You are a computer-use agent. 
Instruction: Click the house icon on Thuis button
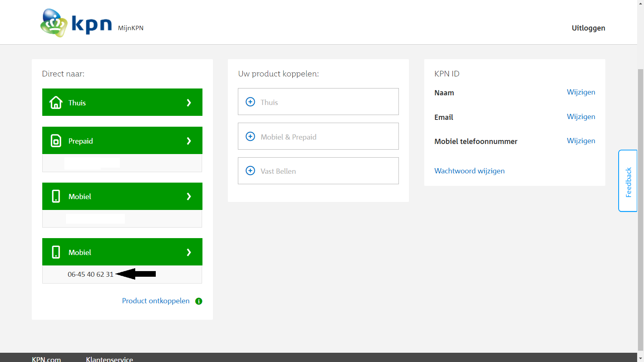click(56, 103)
